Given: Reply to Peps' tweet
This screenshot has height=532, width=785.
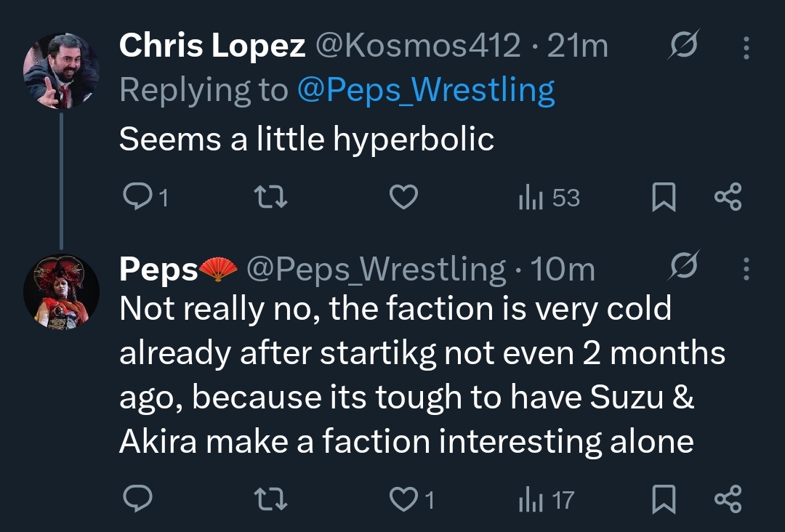Looking at the screenshot, I should [x=136, y=499].
